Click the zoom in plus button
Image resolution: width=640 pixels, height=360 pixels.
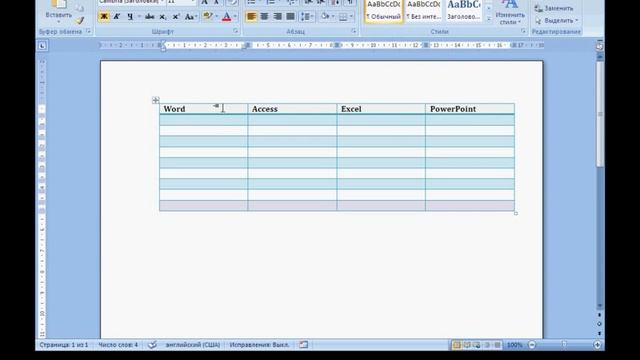(x=597, y=345)
